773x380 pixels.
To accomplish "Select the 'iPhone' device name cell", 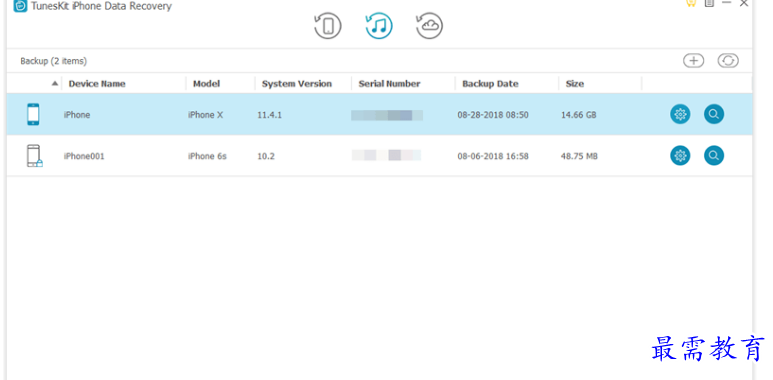I will (x=77, y=115).
